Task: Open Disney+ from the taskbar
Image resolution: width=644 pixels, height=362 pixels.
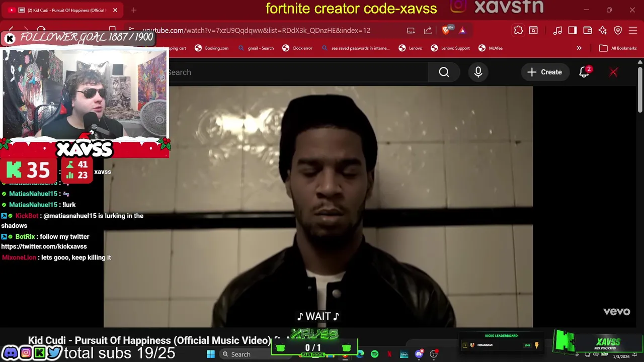Action: (404, 354)
